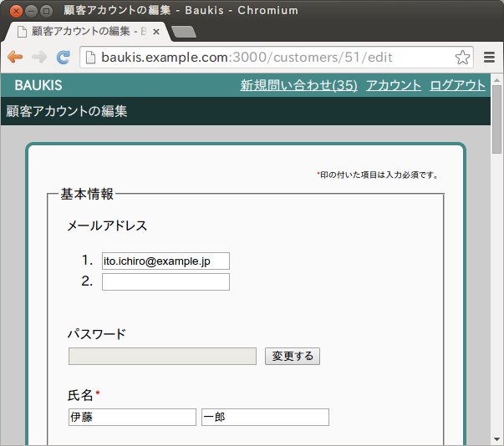The height and width of the screenshot is (446, 504).
Task: Click the ログアウト link
Action: point(457,85)
